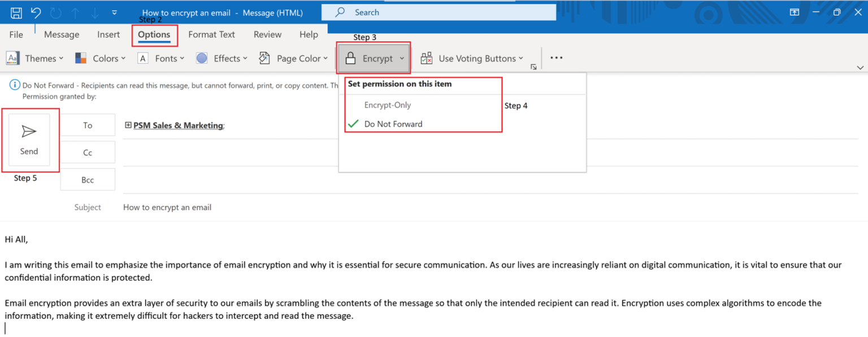Expand the Use Voting Buttons dropdown
This screenshot has height=337, width=868.
(520, 58)
